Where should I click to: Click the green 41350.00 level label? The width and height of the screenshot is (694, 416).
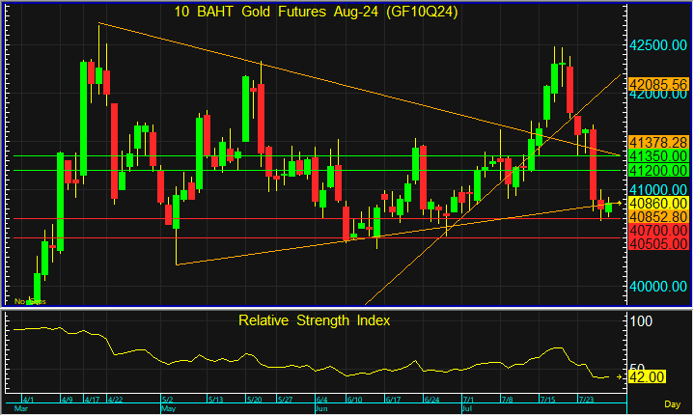(x=657, y=157)
